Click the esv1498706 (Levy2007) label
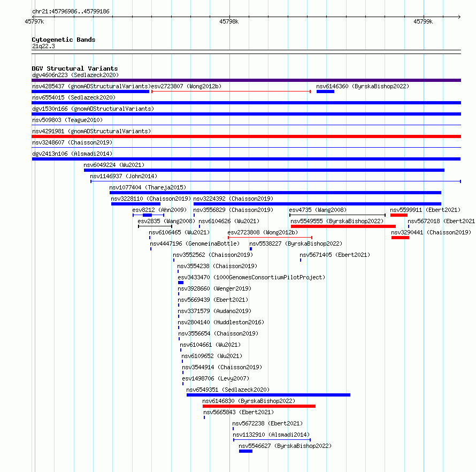 pos(216,378)
